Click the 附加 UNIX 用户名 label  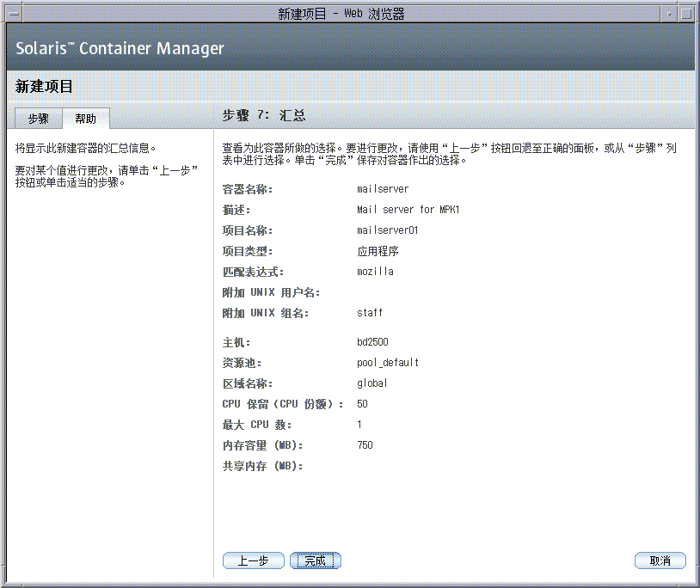pyautogui.click(x=272, y=292)
